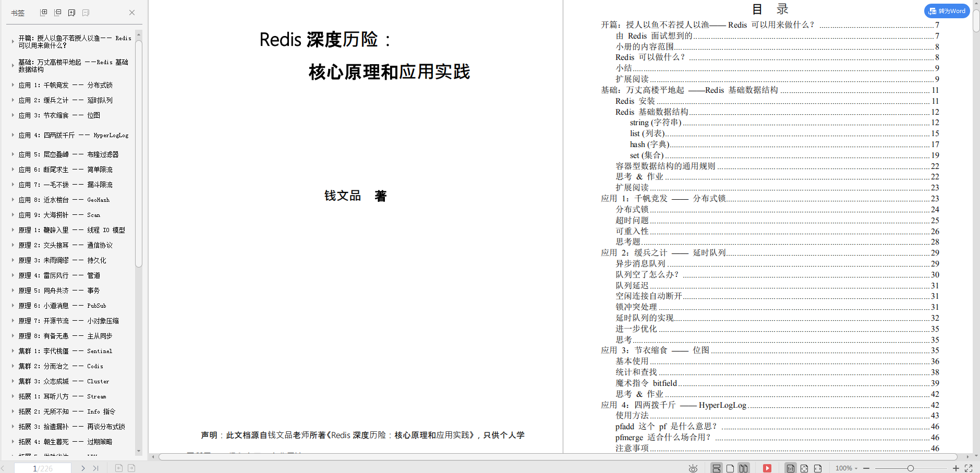
Task: Click the 转为Word convert button
Action: point(947,11)
